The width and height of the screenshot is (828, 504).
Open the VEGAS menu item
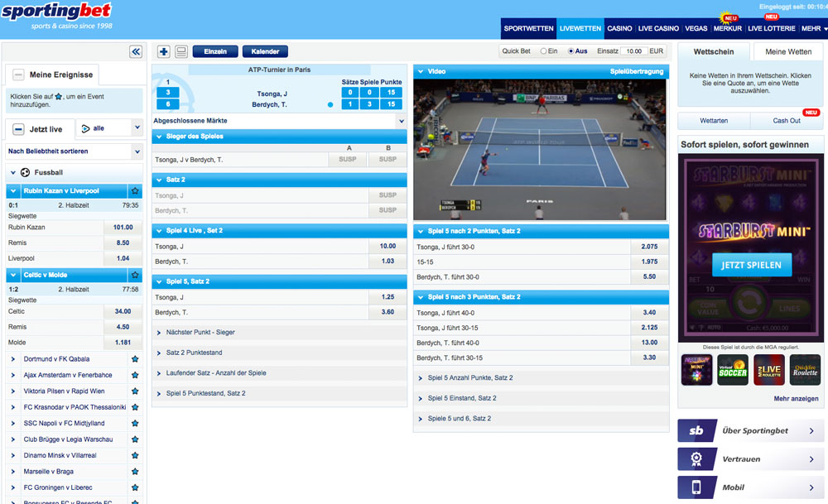click(696, 28)
